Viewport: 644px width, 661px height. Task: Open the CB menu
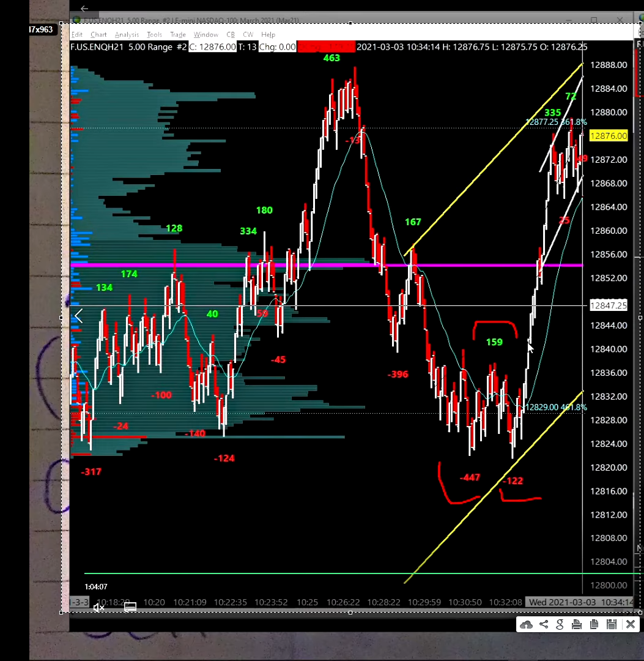pyautogui.click(x=231, y=34)
